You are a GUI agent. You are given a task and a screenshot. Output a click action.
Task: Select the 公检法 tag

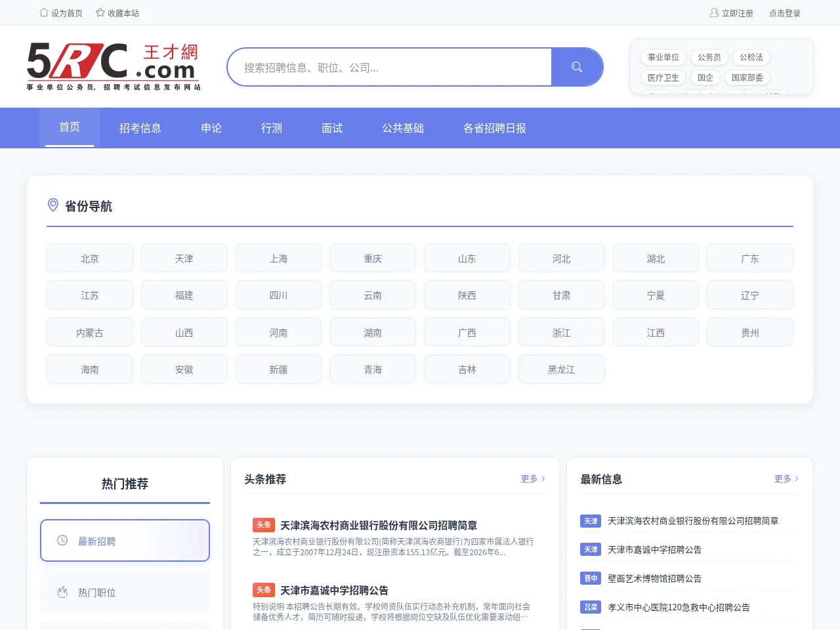[x=751, y=57]
